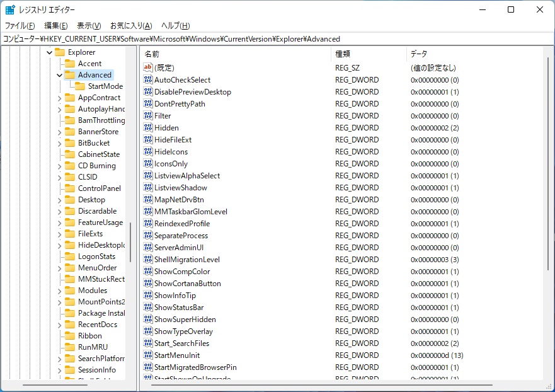Click the ShellMigrationLevel value icon
Screen dimensions: 555x392
[148, 259]
